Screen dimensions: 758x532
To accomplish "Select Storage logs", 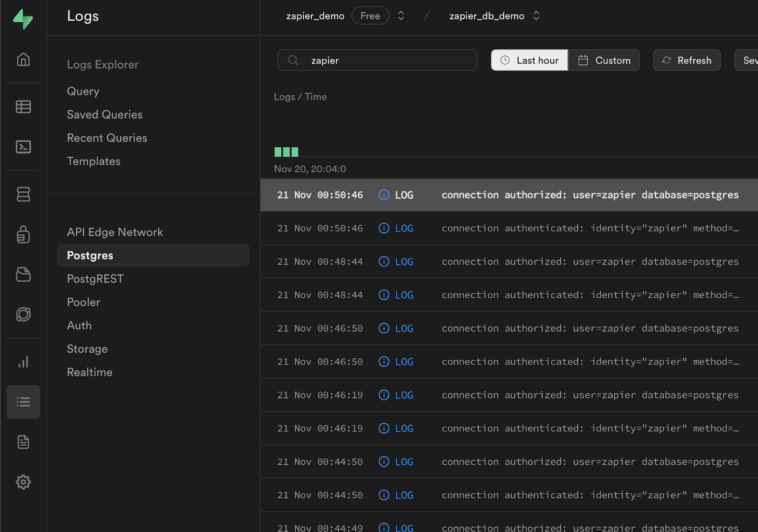I will [87, 349].
